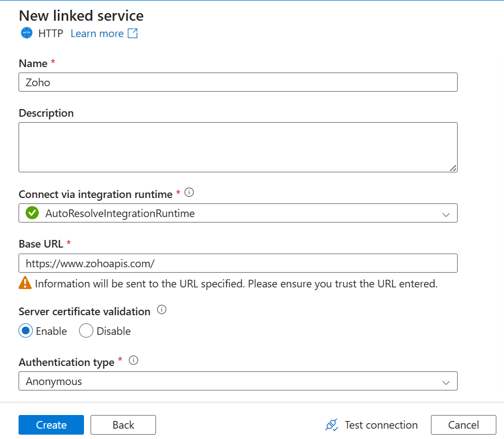Open the integration runtime dropdown
Viewport: 504px width, 439px height.
(x=238, y=213)
